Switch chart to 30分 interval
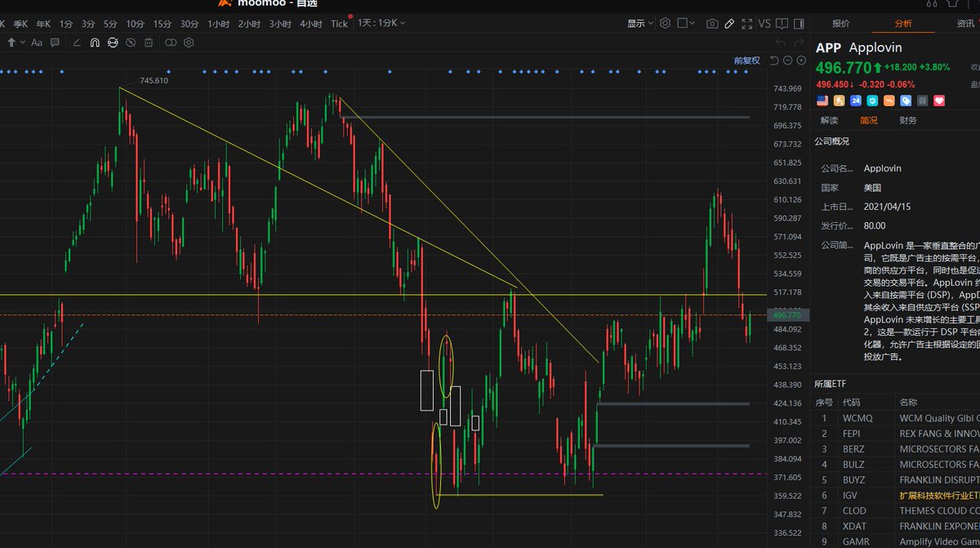Image resolution: width=980 pixels, height=548 pixels. (x=189, y=24)
